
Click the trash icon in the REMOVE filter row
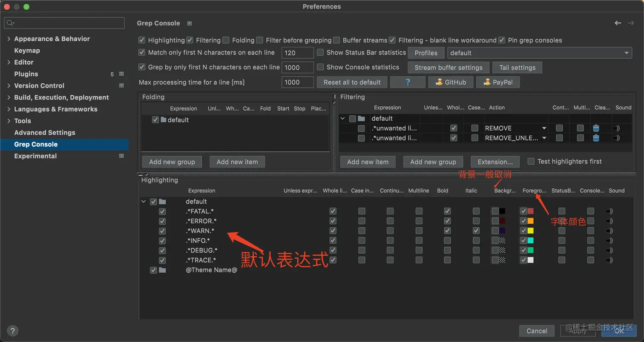click(596, 128)
